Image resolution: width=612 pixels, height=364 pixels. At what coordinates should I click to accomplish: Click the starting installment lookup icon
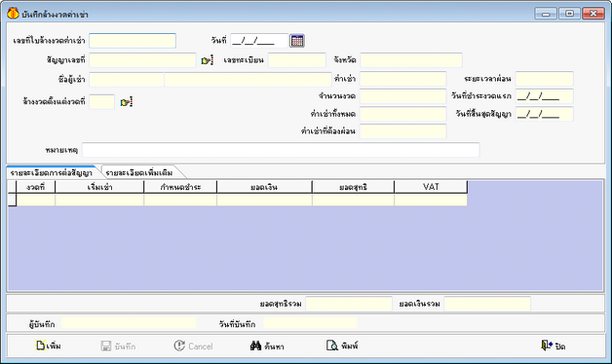pos(127,102)
